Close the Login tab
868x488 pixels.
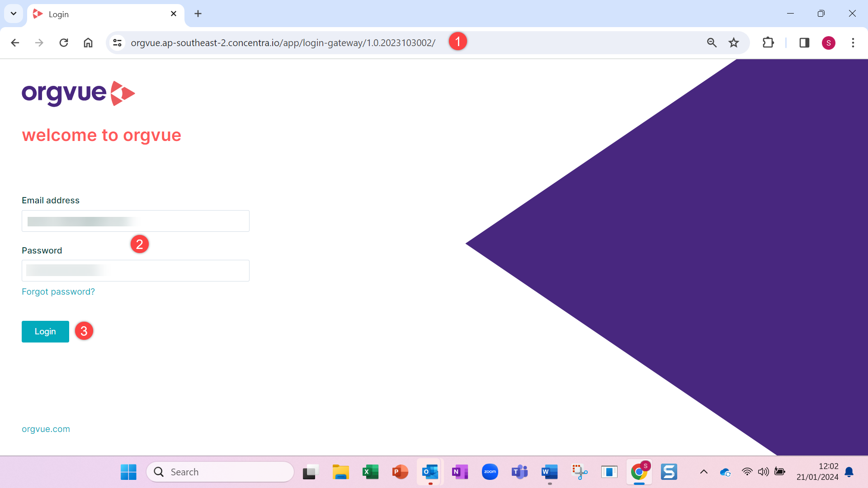(174, 14)
